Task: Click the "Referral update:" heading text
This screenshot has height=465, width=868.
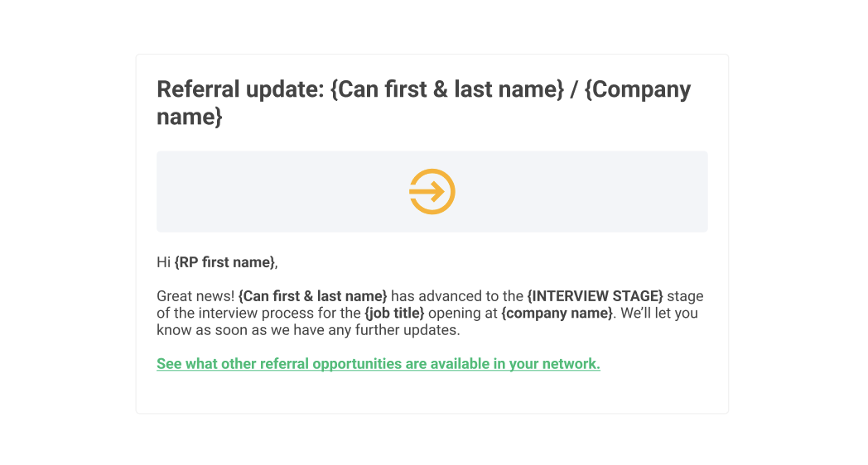Action: pos(240,89)
